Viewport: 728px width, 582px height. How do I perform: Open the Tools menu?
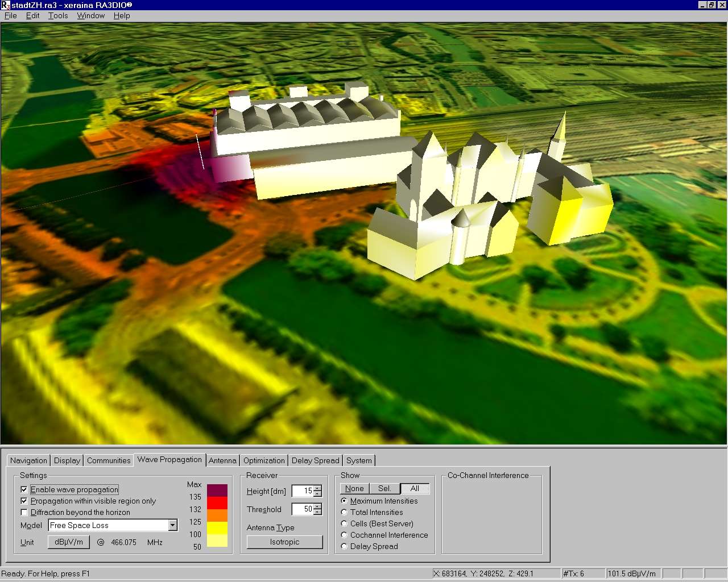click(x=58, y=15)
